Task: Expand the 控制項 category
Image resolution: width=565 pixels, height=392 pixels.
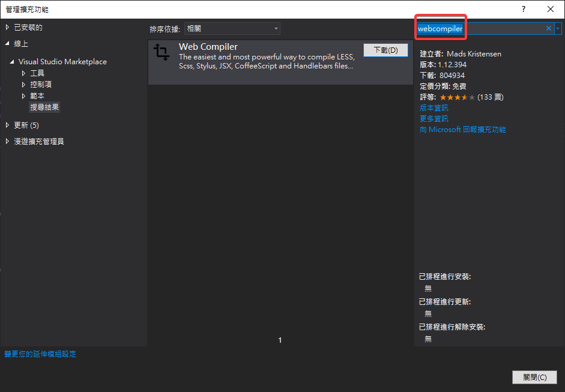Action: [24, 85]
